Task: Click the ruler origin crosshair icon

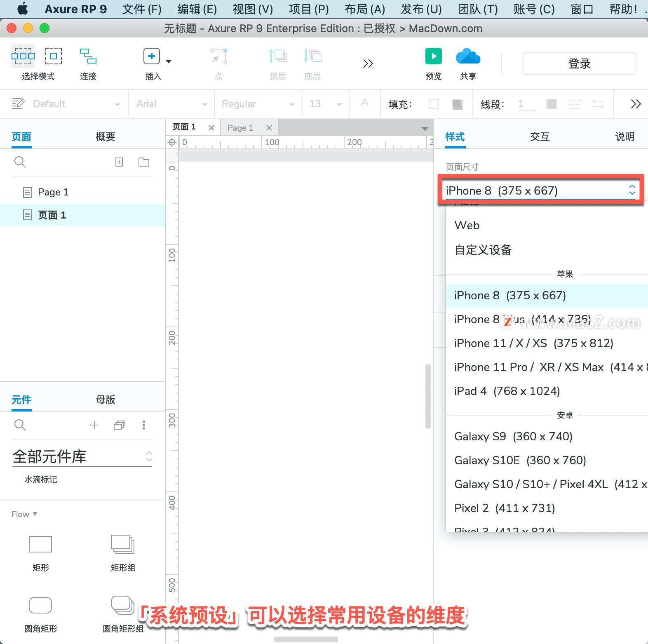Action: (x=172, y=143)
